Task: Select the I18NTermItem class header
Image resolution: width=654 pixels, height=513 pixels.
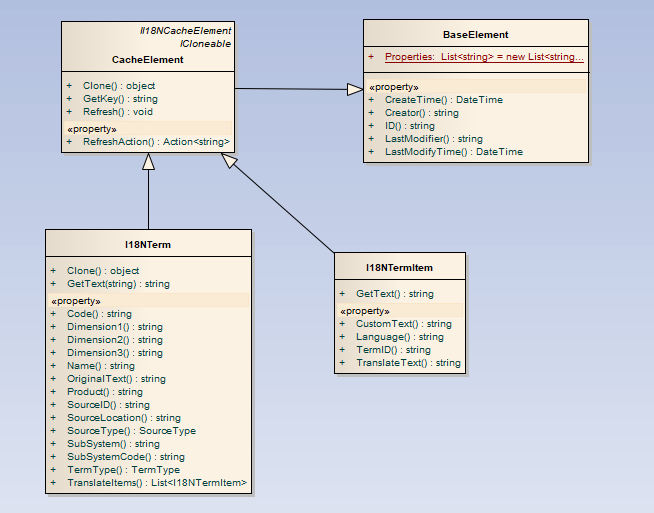Action: click(399, 267)
